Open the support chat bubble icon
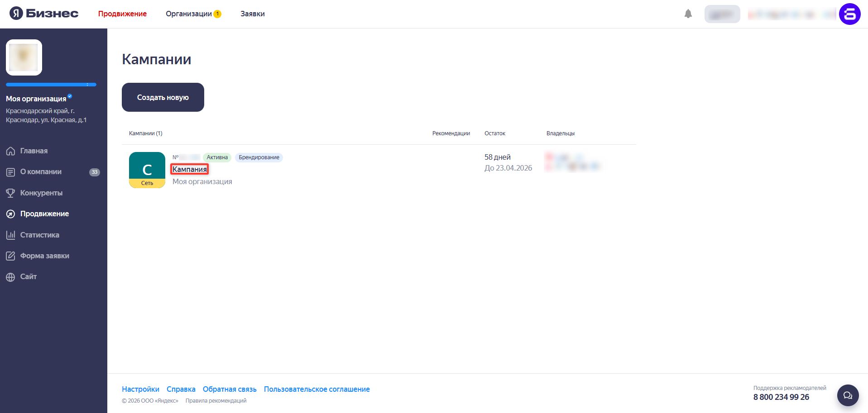 point(848,395)
